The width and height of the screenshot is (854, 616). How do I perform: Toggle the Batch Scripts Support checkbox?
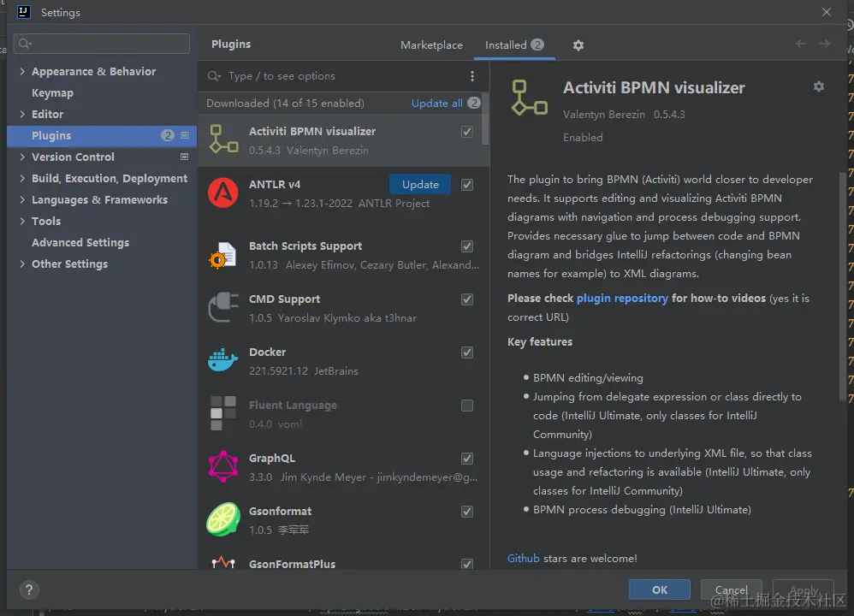(x=467, y=246)
